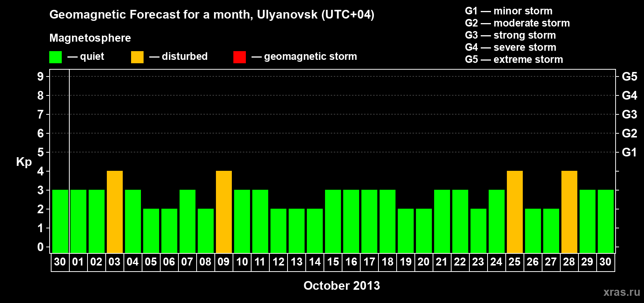Click the 'G5' right-axis label

(630, 77)
